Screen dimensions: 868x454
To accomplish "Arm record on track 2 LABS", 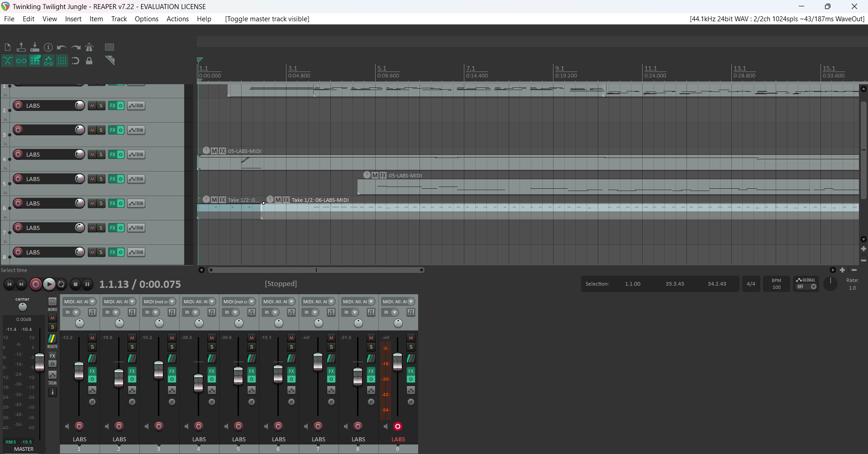I will tap(18, 105).
